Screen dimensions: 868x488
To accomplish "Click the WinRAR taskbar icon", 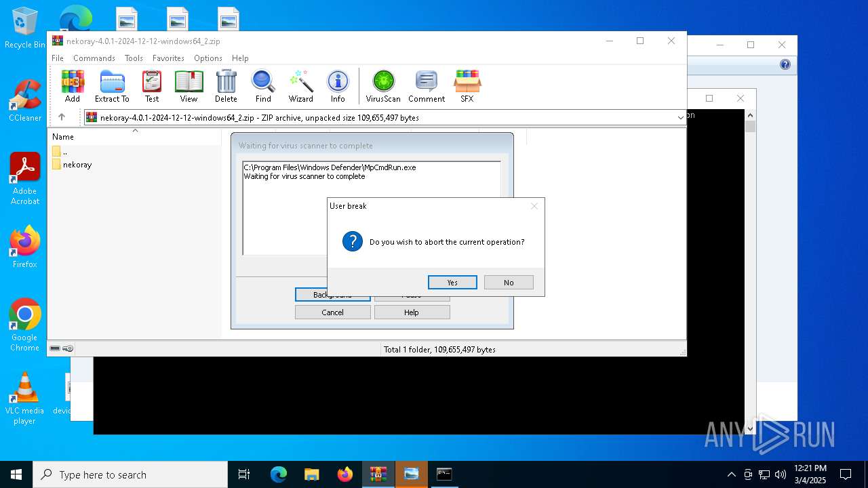I will pyautogui.click(x=378, y=474).
